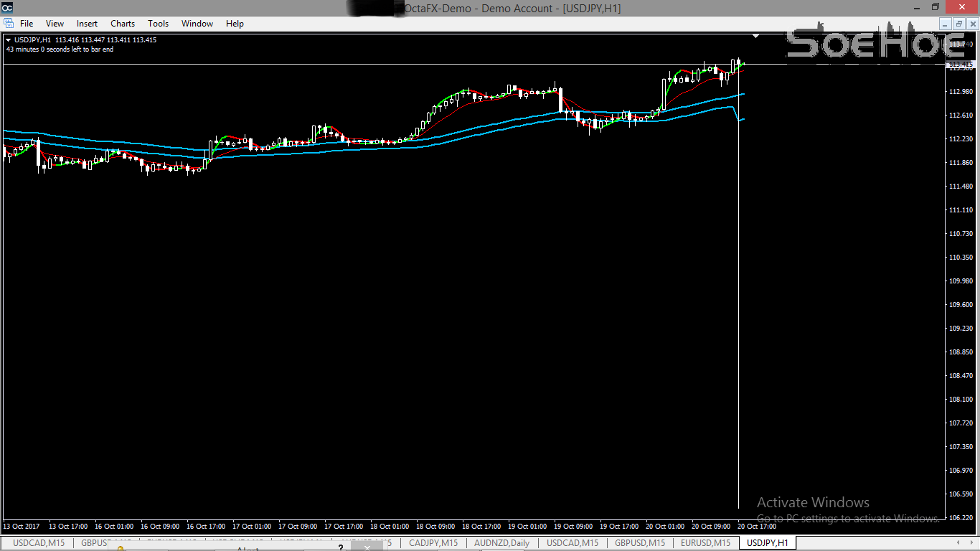Restore down the inner chart window
Screen dimensions: 980x551
(x=958, y=24)
